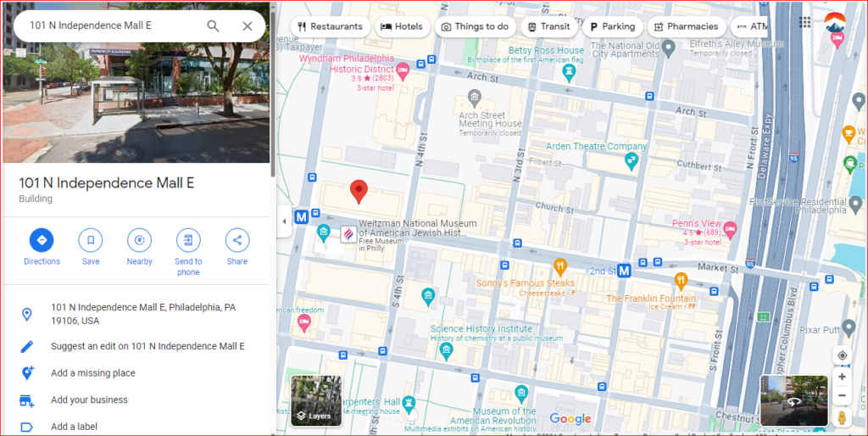The width and height of the screenshot is (868, 436).
Task: Open the Google account avatar
Action: tap(834, 23)
